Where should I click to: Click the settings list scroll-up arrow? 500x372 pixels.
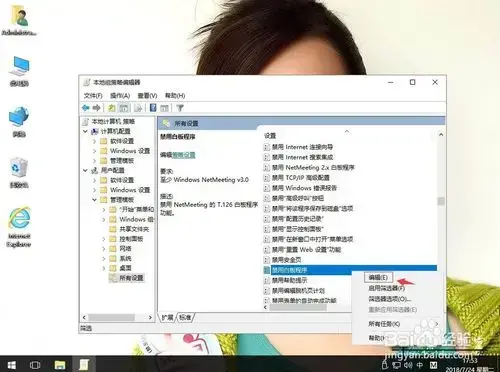[441, 135]
